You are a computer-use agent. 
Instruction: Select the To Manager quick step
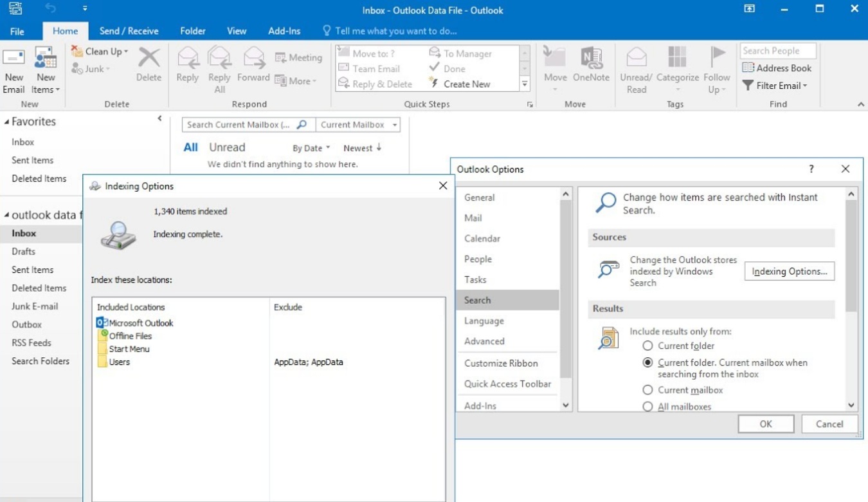[460, 54]
